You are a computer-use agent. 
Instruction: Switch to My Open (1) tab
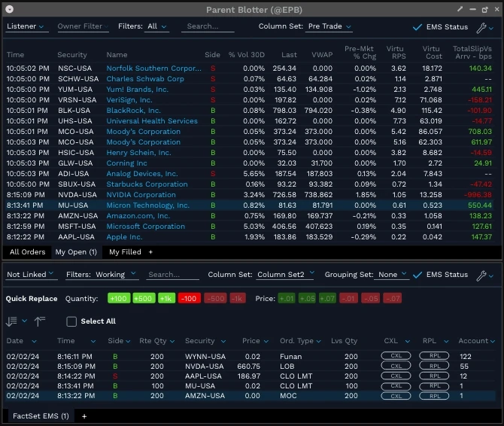coord(76,252)
